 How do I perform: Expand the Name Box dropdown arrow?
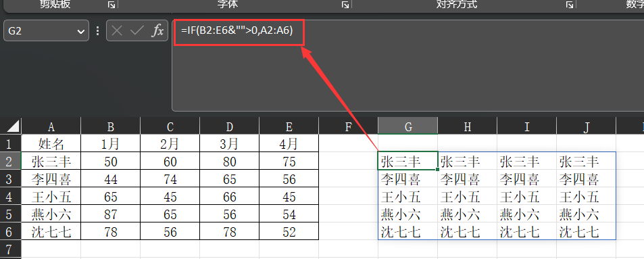click(x=80, y=31)
